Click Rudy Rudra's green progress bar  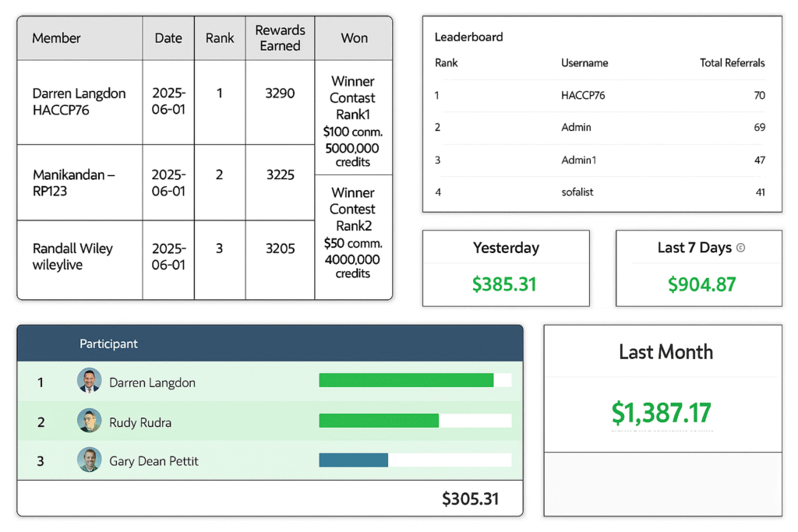(x=379, y=421)
